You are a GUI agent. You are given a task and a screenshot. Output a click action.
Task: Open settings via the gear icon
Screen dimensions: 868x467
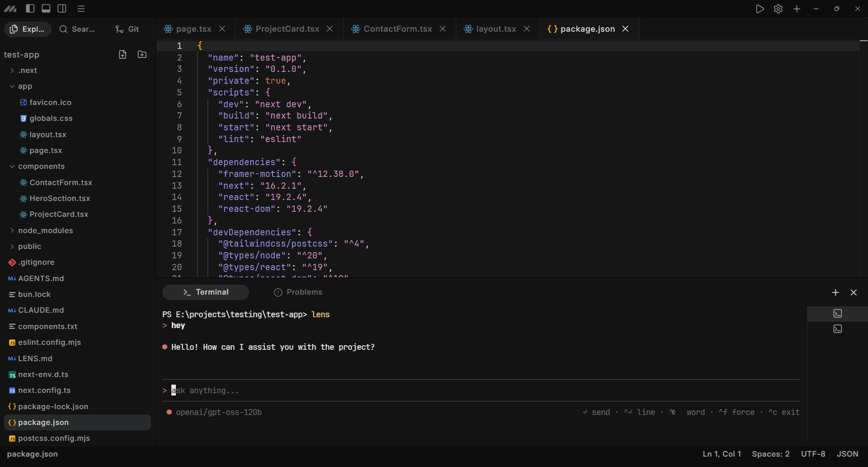pos(778,9)
